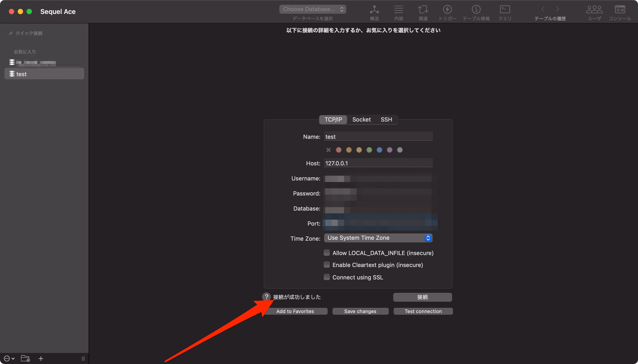Click the help question mark icon
This screenshot has width=638, height=364.
[x=266, y=297]
